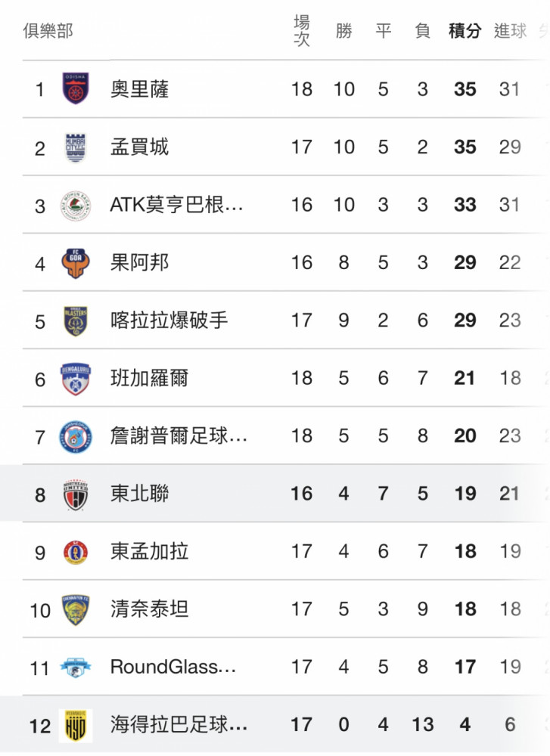Screen dimensions: 550x756
Task: Click the Bengaluru FC shield logo
Action: click(x=76, y=379)
